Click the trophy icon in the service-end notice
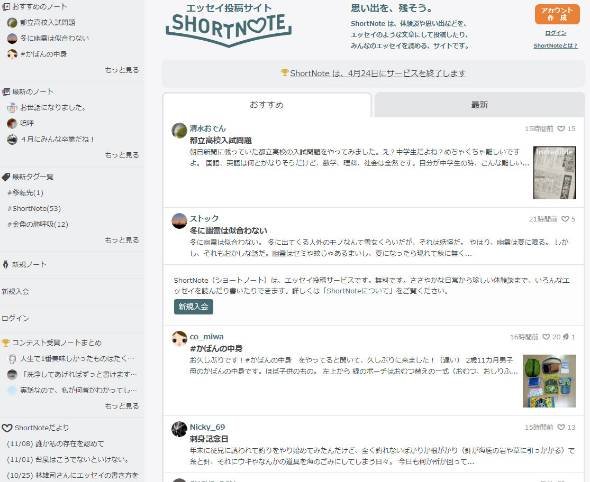This screenshot has height=482, width=590. coord(284,72)
